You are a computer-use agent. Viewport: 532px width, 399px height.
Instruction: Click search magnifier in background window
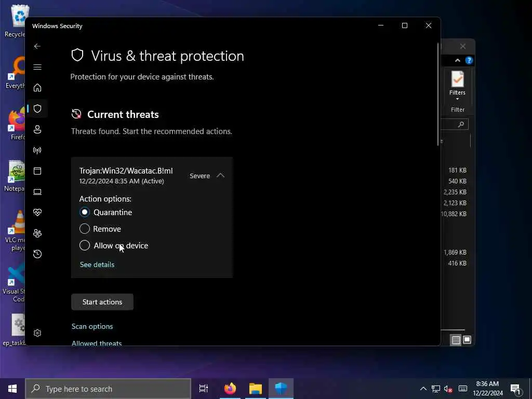[x=461, y=125]
